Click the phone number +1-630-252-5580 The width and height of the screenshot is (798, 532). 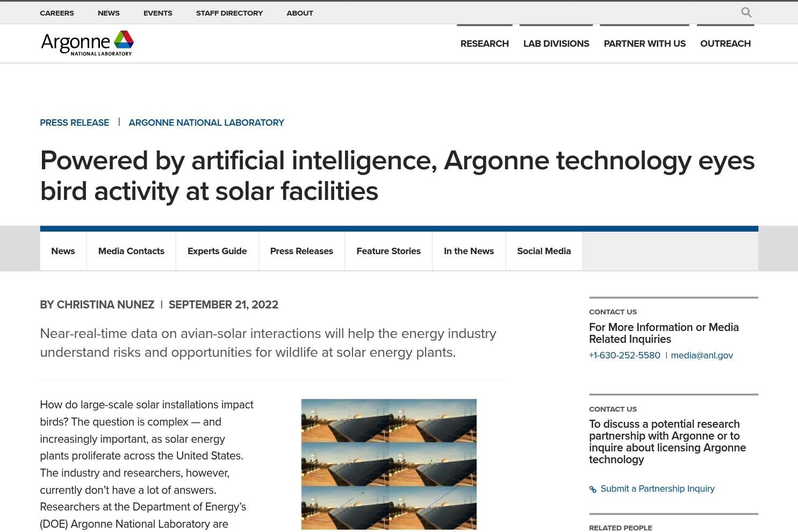coord(624,355)
